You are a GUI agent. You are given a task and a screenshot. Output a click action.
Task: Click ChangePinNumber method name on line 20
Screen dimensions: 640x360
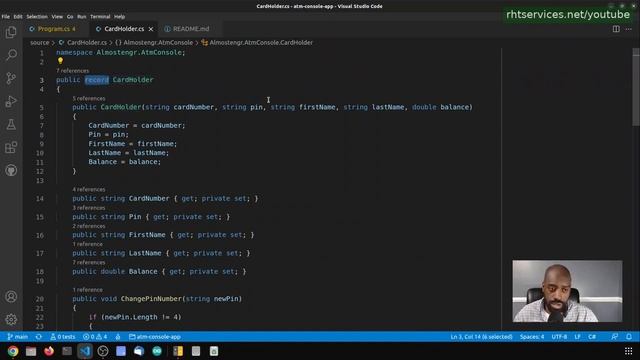point(151,299)
